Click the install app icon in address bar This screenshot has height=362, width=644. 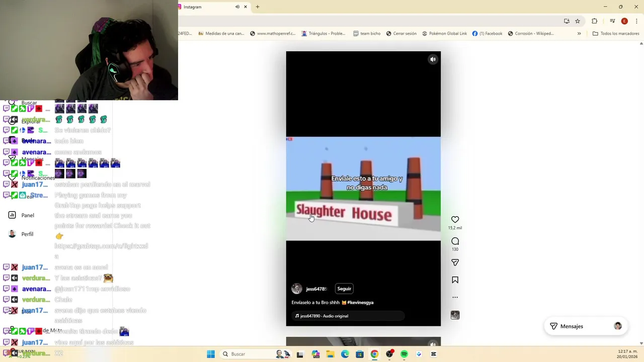click(x=567, y=21)
